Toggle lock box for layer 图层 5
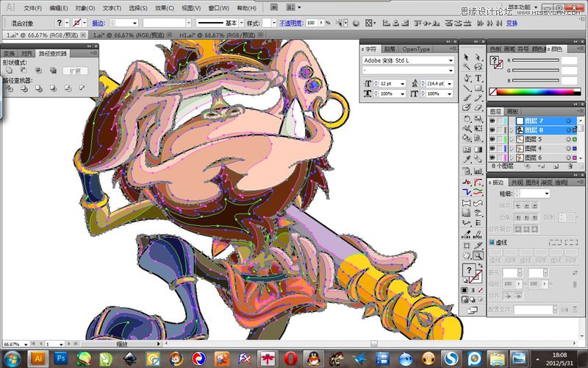 tap(500, 139)
